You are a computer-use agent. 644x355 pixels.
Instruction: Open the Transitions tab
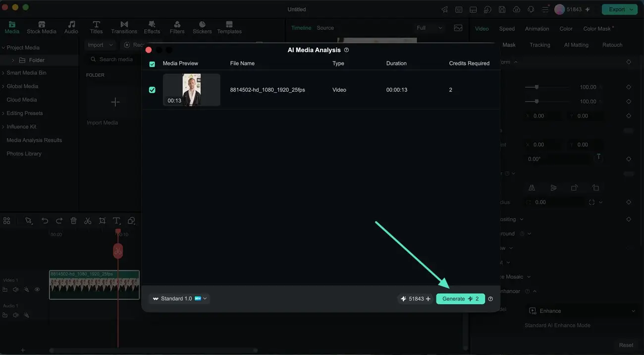click(x=124, y=27)
